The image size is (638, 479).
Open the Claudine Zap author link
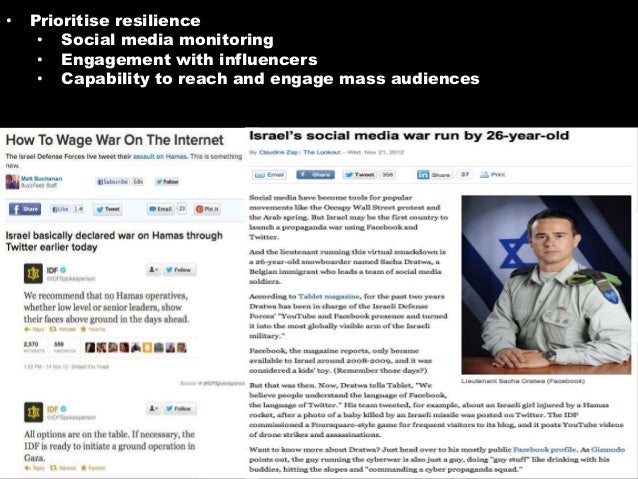[x=278, y=152]
